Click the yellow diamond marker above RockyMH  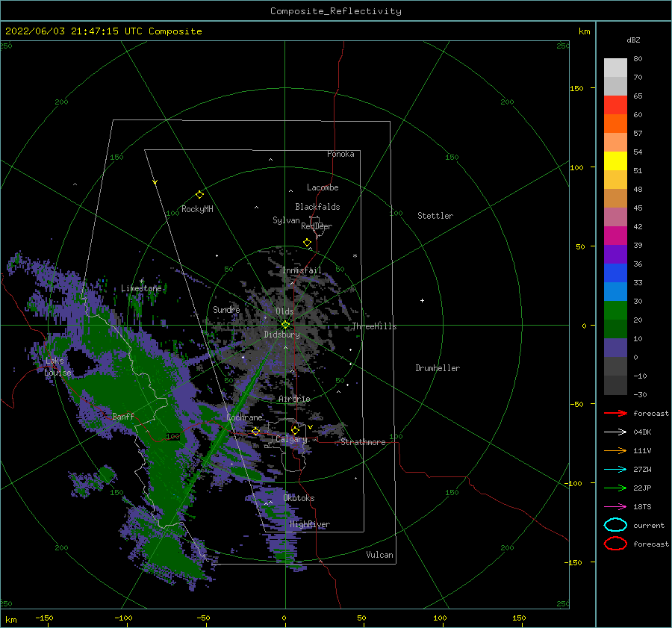pyautogui.click(x=199, y=195)
